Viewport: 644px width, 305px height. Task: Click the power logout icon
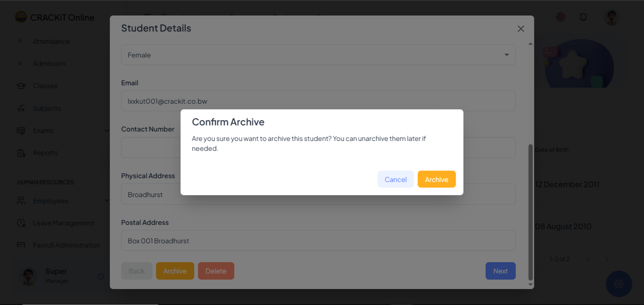point(101,276)
